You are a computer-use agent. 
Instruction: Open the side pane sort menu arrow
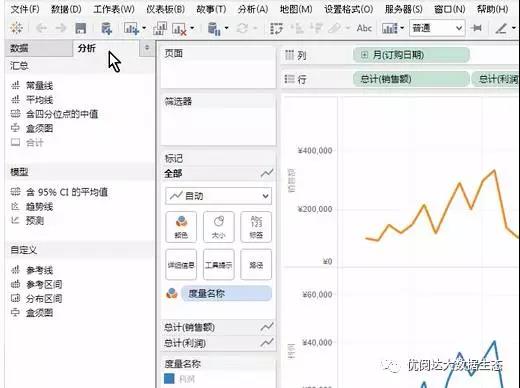point(147,48)
